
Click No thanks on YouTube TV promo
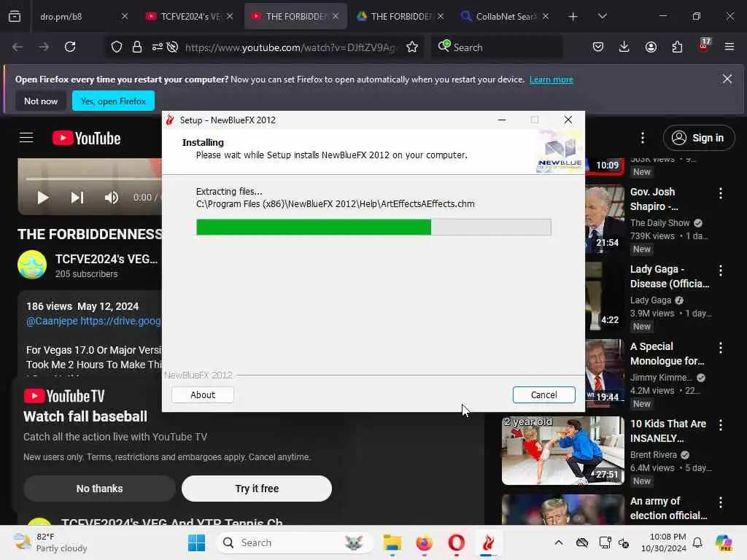tap(99, 489)
